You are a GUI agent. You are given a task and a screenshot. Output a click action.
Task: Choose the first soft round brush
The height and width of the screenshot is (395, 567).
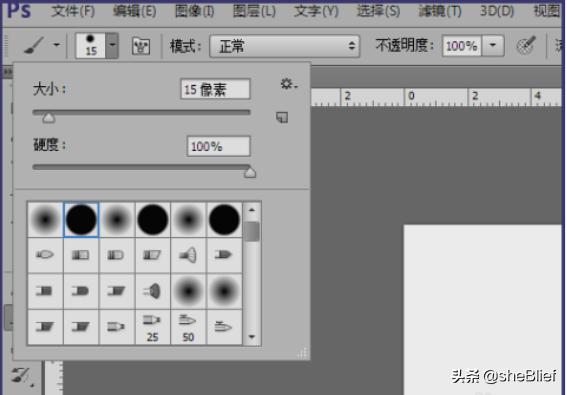pyautogui.click(x=45, y=220)
